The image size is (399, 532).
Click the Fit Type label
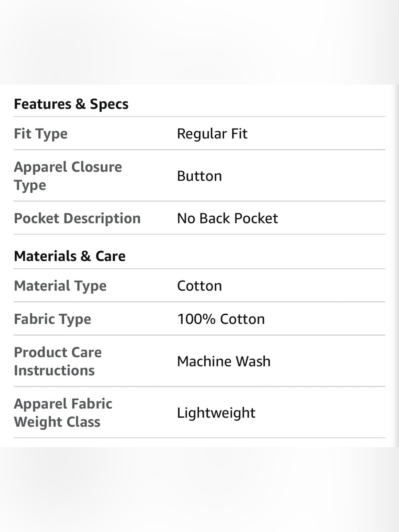point(41,134)
